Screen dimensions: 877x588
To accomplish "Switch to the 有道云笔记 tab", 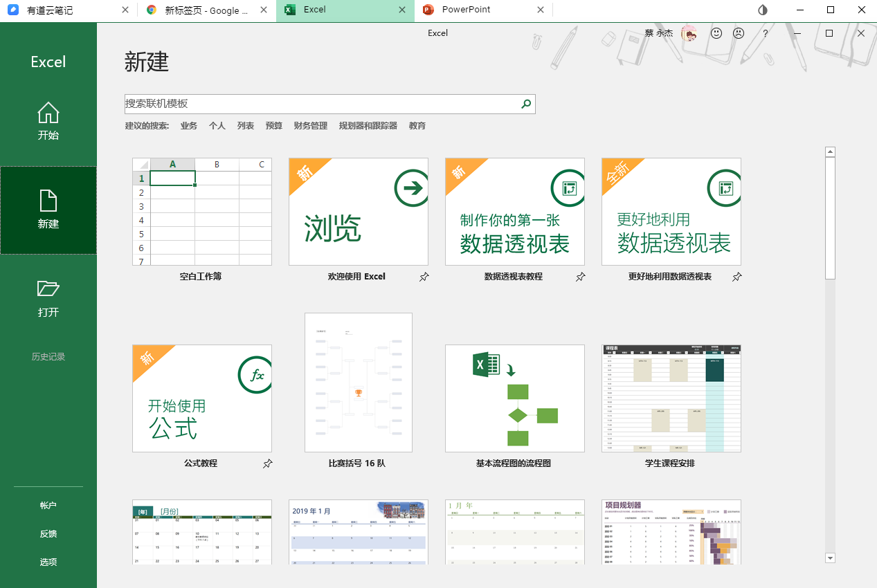I will pyautogui.click(x=69, y=10).
